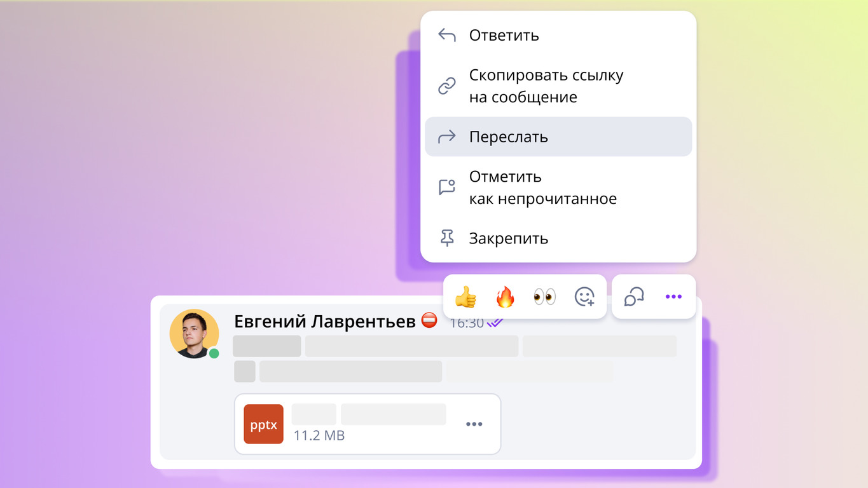Open the add-reaction emoji picker
868x488 pixels.
[x=584, y=297]
